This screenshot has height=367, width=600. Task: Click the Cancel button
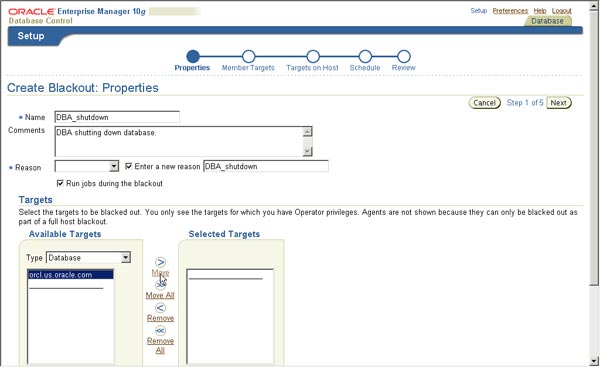coord(484,103)
